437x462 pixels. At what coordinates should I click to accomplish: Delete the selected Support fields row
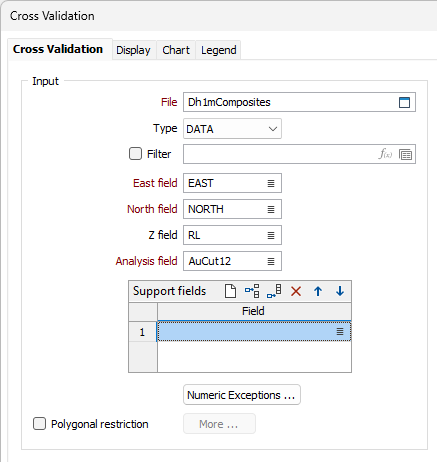(296, 291)
